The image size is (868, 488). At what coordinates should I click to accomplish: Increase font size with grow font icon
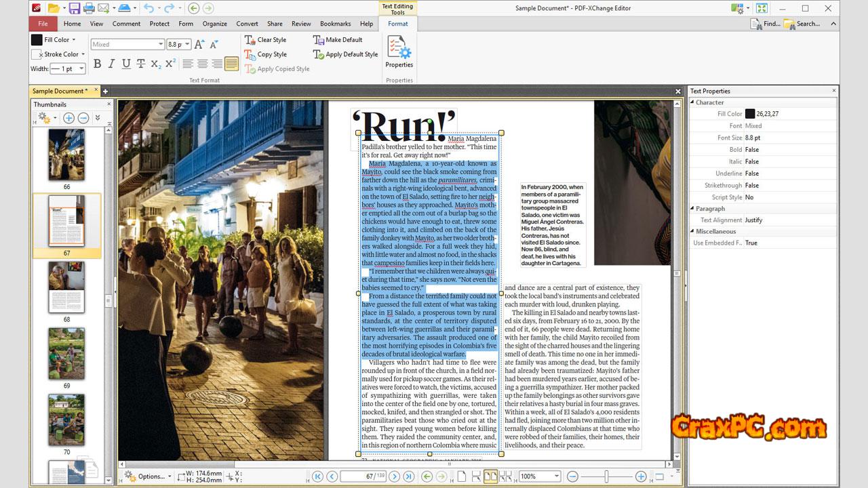pos(199,44)
